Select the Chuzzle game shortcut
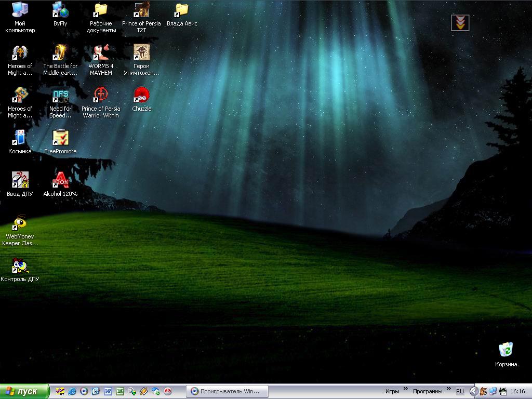This screenshot has width=532, height=399. pos(141,99)
